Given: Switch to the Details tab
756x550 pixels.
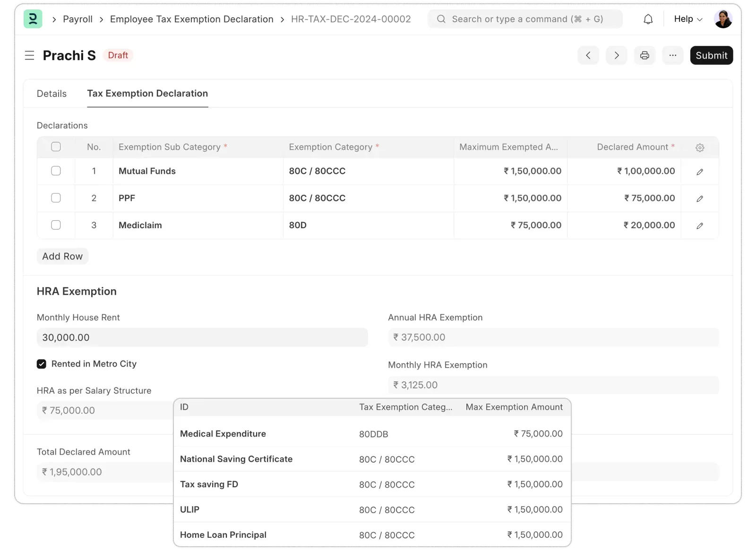Looking at the screenshot, I should (x=52, y=94).
